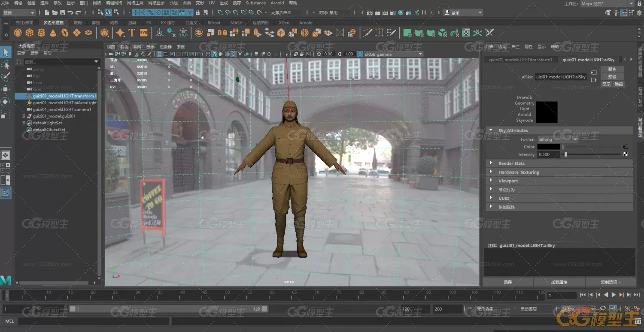Open the Arnold menu in menu bar
The image size is (644, 332).
click(277, 3)
